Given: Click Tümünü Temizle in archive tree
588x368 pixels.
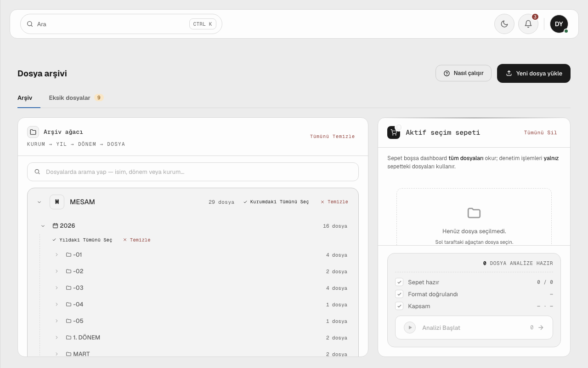Looking at the screenshot, I should point(333,137).
